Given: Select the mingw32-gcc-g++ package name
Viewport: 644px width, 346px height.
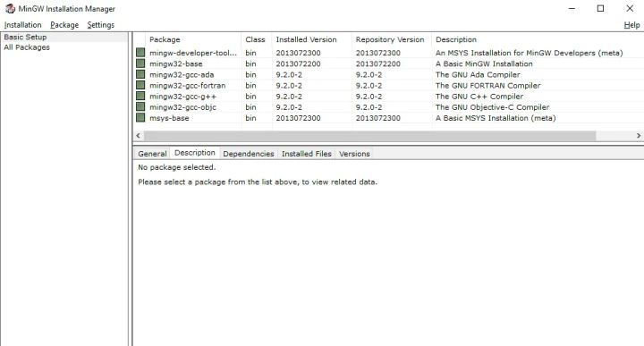Looking at the screenshot, I should coord(182,96).
